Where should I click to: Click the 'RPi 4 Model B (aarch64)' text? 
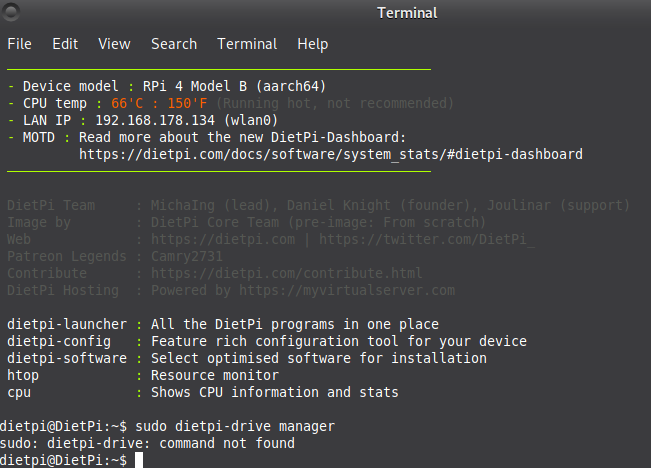(235, 86)
